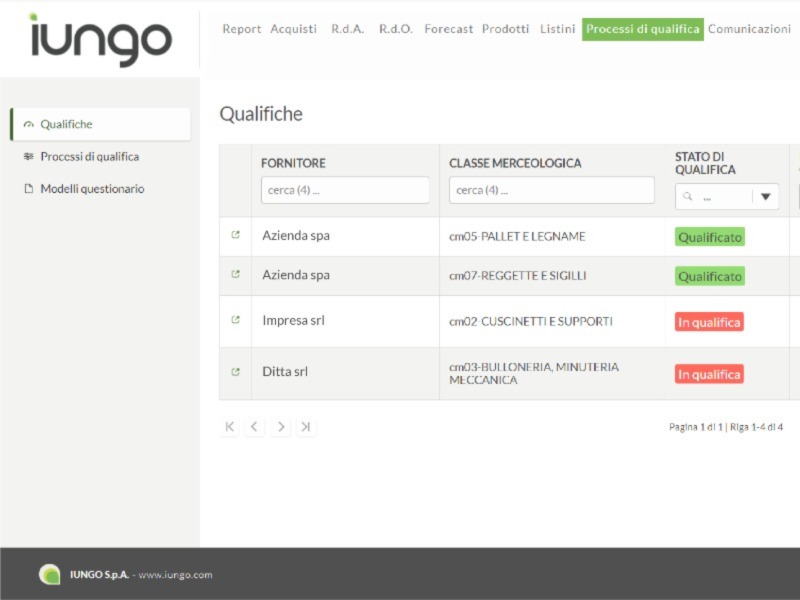The height and width of the screenshot is (600, 800).
Task: Open the Azienda spa cm05 row link icon
Action: click(235, 236)
